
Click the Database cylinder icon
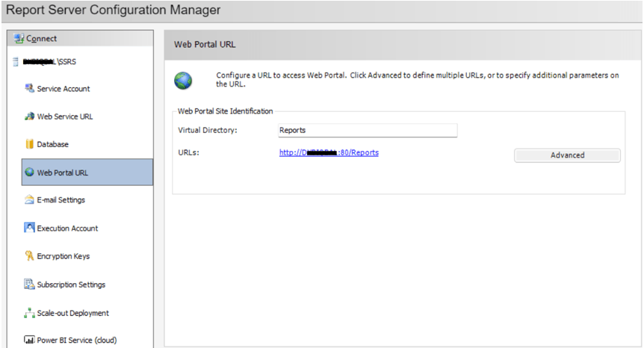(x=29, y=144)
